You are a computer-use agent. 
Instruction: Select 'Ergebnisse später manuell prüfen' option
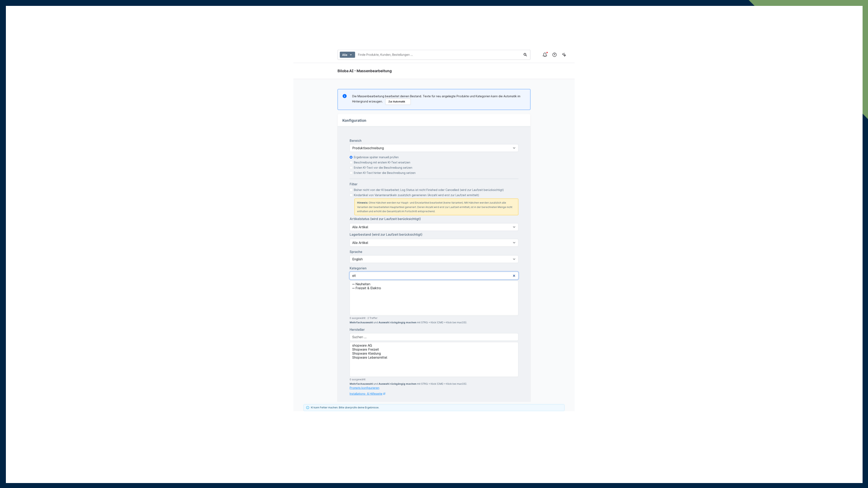351,157
